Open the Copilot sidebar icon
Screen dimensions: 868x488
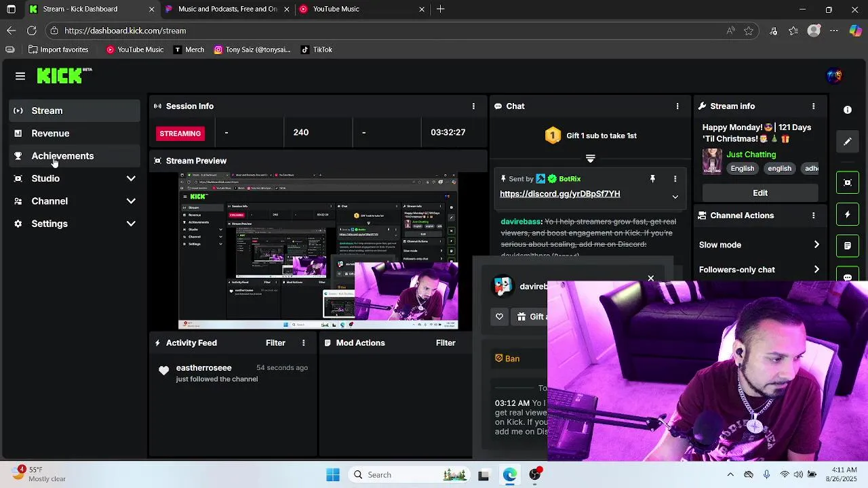tap(855, 30)
